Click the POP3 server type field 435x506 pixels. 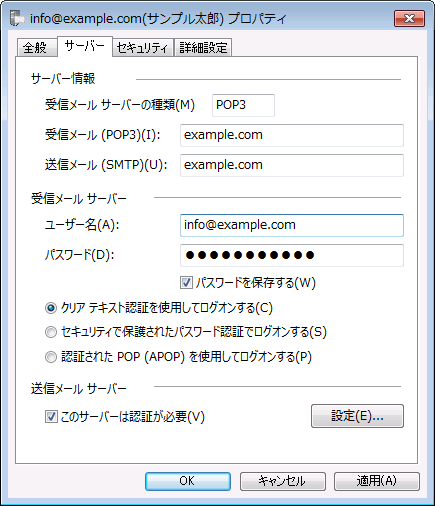pyautogui.click(x=243, y=105)
